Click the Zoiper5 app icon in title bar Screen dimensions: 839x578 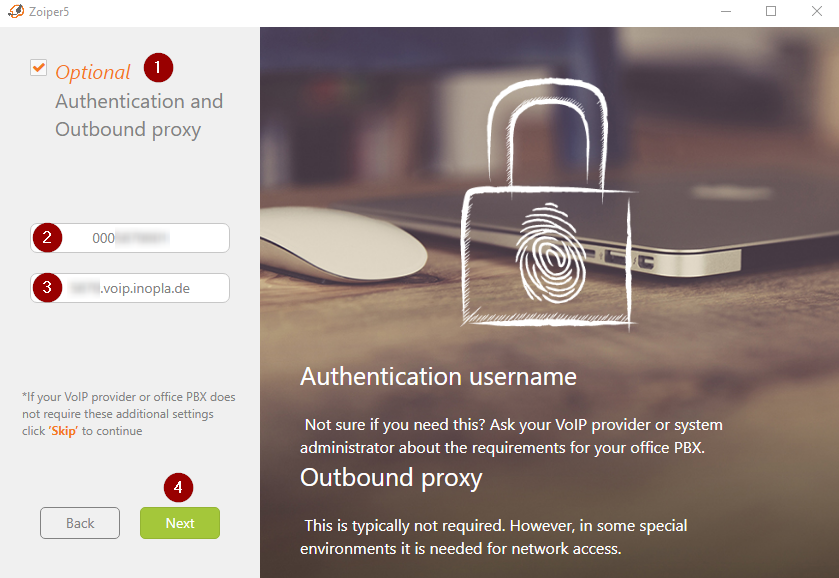click(16, 11)
